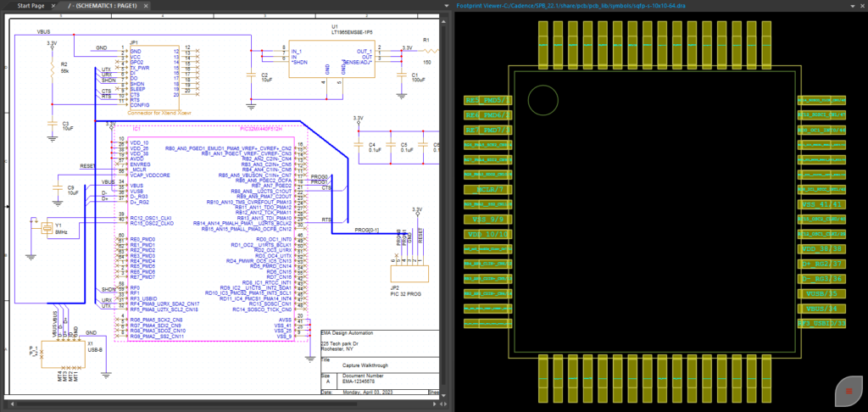Select capacitor C3 10uF
The height and width of the screenshot is (412, 868).
pos(53,125)
